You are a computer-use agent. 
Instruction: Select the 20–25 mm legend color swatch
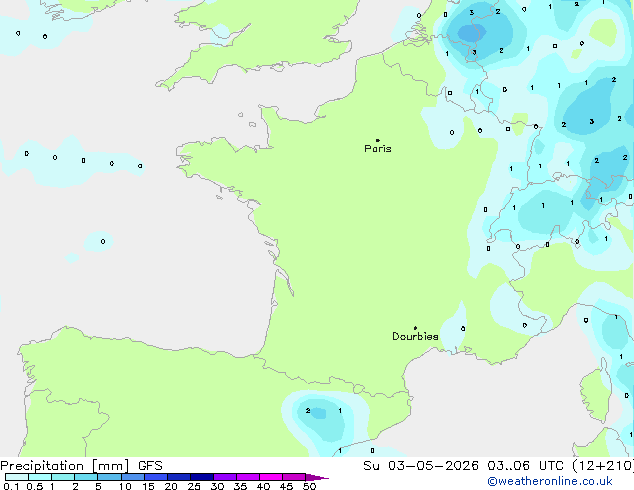pos(179,477)
